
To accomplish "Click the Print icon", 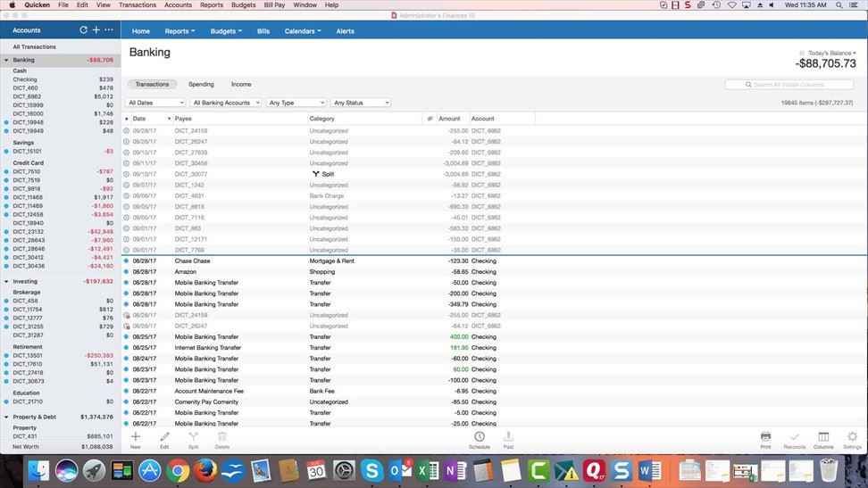I will (765, 437).
